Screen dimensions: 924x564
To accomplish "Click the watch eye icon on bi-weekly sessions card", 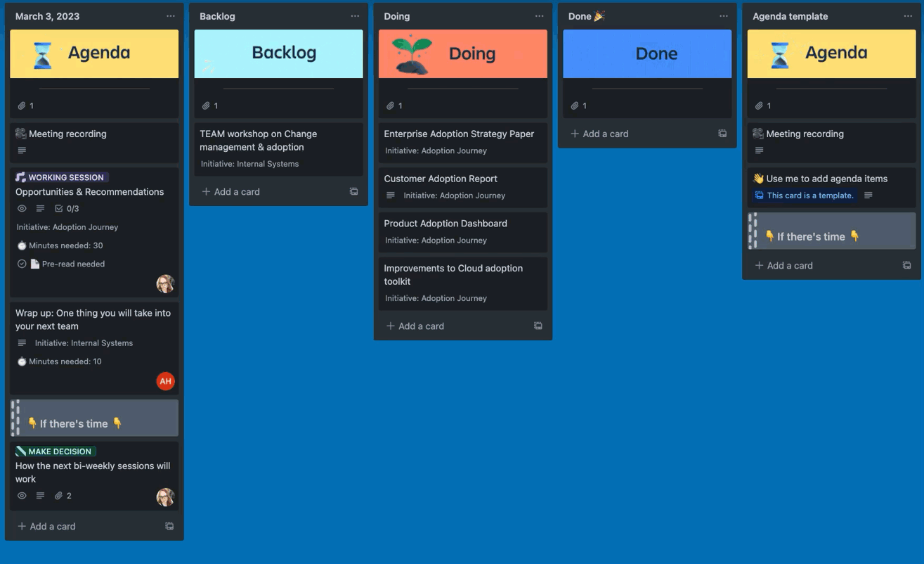I will pos(22,496).
